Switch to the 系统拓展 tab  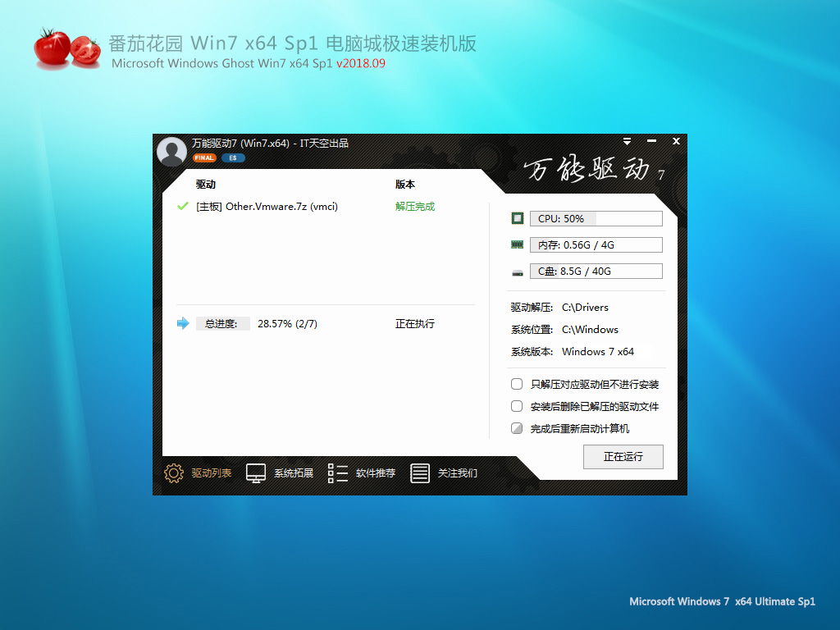(x=294, y=473)
